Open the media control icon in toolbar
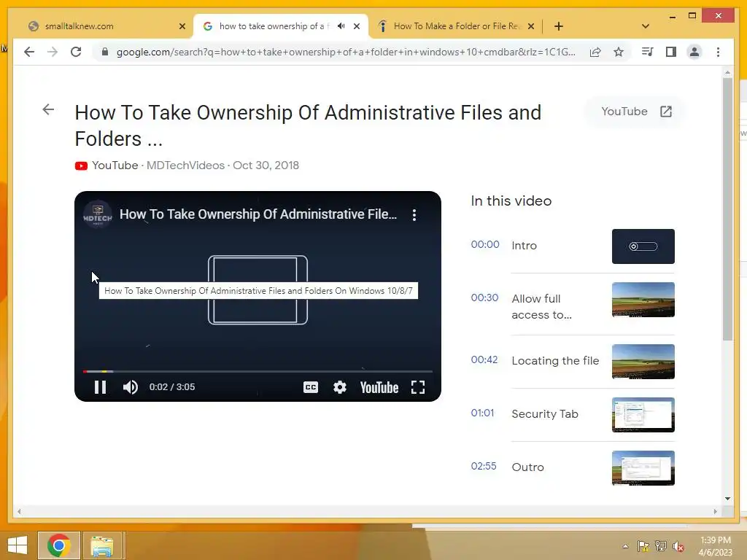Screen dimensions: 747x560 point(648,52)
